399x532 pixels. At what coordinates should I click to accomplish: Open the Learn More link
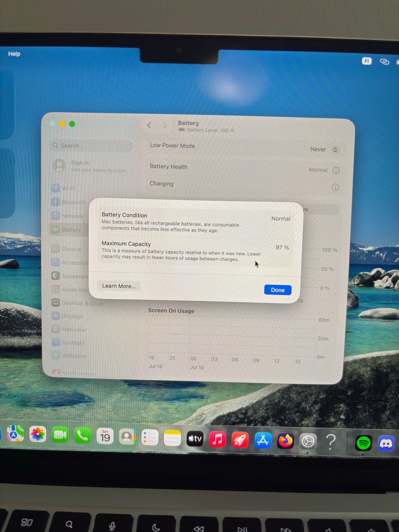119,286
